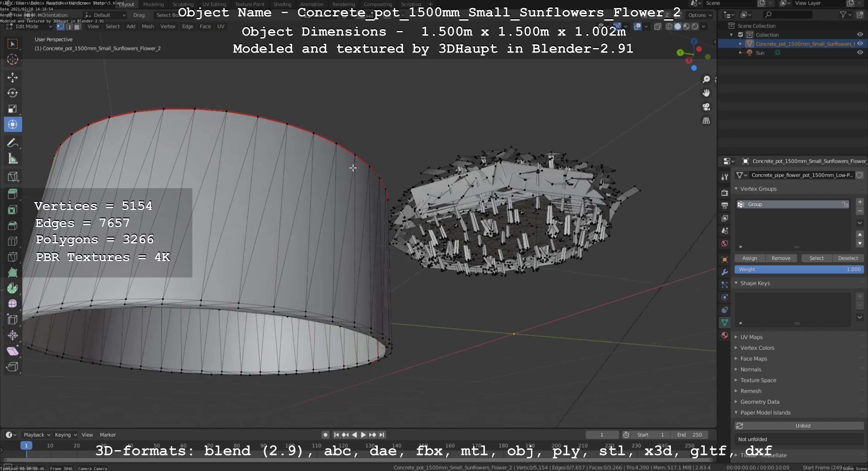Image resolution: width=868 pixels, height=471 pixels.
Task: Select the Bevel tool
Action: pos(12,226)
